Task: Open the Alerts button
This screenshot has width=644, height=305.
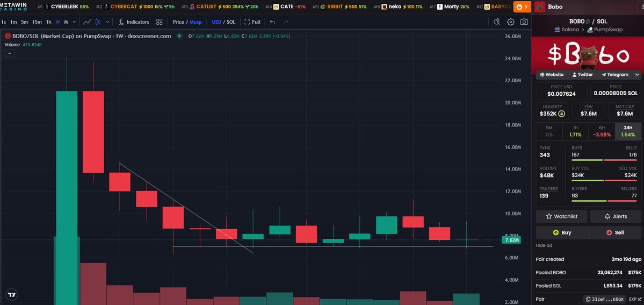Action: pos(616,216)
